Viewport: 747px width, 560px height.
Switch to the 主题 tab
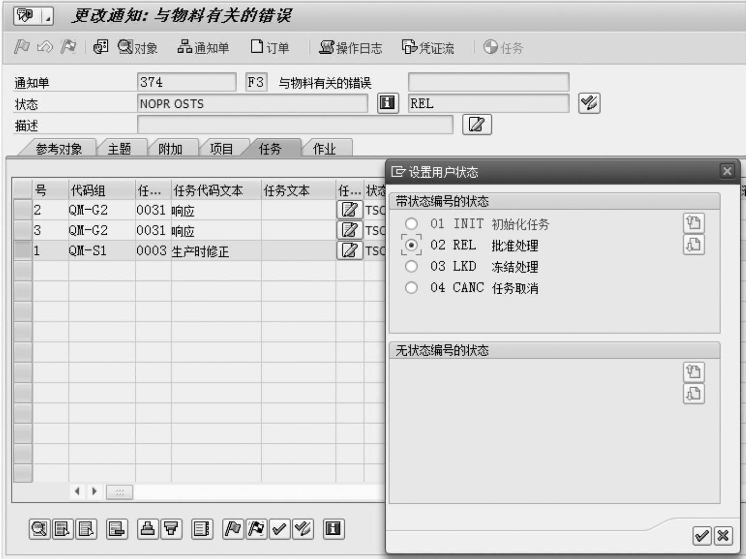119,149
